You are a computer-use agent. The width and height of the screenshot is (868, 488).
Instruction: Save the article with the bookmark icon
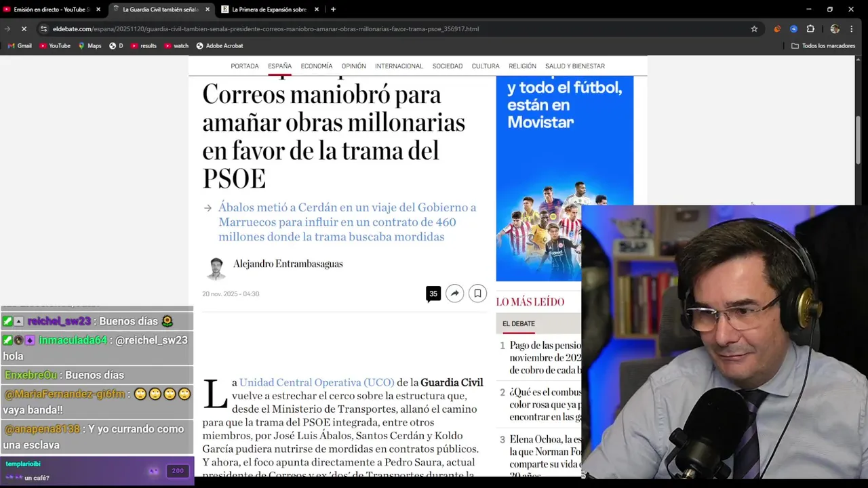coord(477,293)
